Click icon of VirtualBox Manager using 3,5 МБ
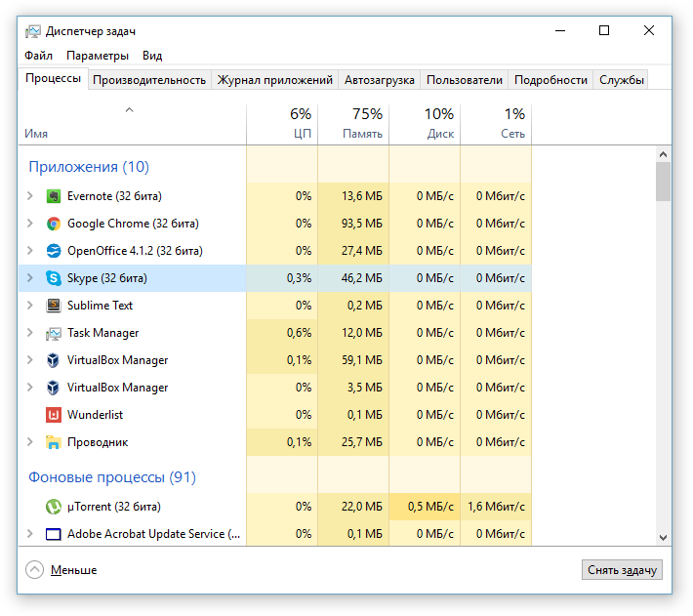 [54, 388]
